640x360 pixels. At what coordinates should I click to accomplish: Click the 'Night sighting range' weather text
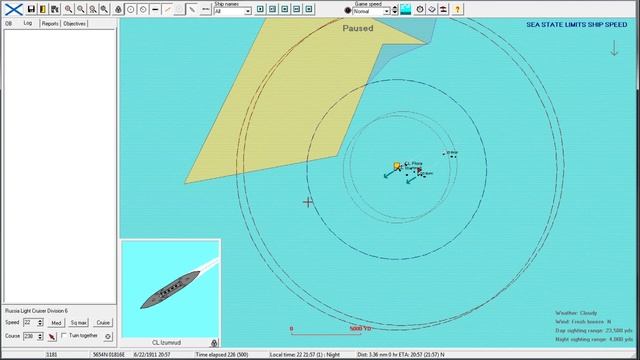pyautogui.click(x=594, y=339)
